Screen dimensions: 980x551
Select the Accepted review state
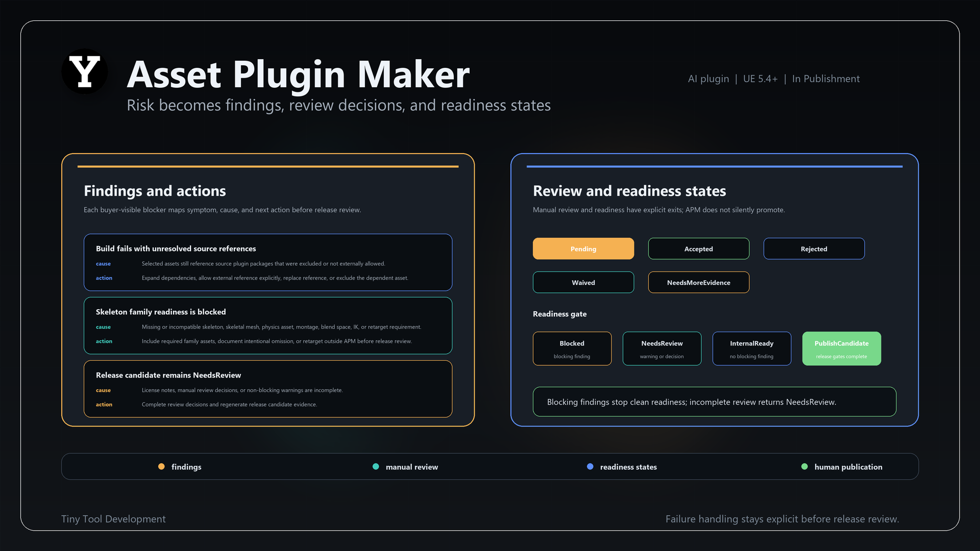click(699, 248)
